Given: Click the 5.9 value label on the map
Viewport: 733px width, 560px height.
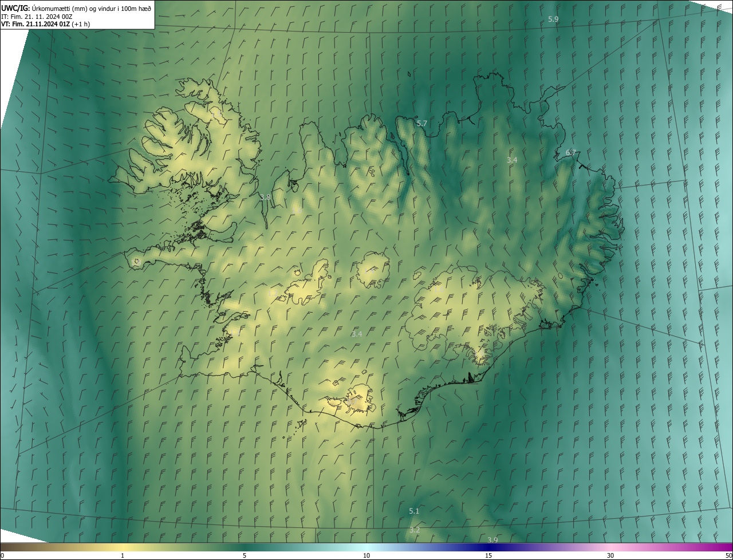Looking at the screenshot, I should 553,19.
